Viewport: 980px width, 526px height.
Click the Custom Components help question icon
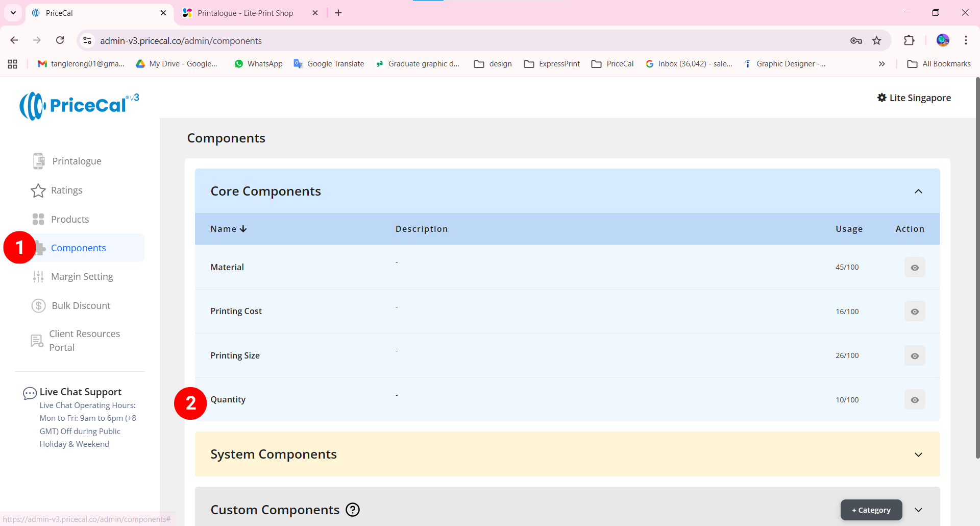(x=353, y=510)
